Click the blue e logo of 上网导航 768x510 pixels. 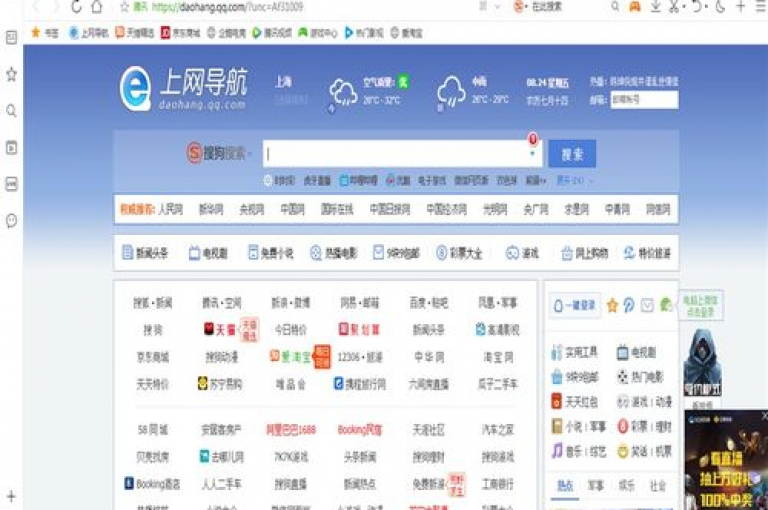coord(135,89)
